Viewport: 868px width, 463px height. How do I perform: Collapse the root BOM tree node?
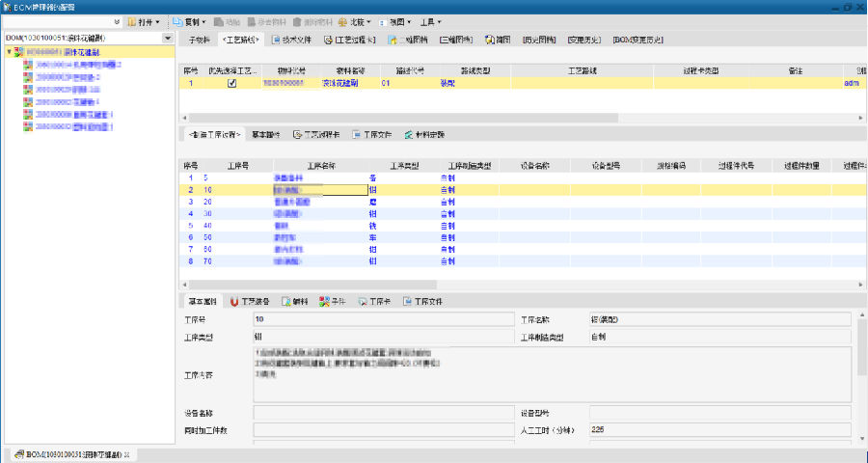pyautogui.click(x=9, y=51)
